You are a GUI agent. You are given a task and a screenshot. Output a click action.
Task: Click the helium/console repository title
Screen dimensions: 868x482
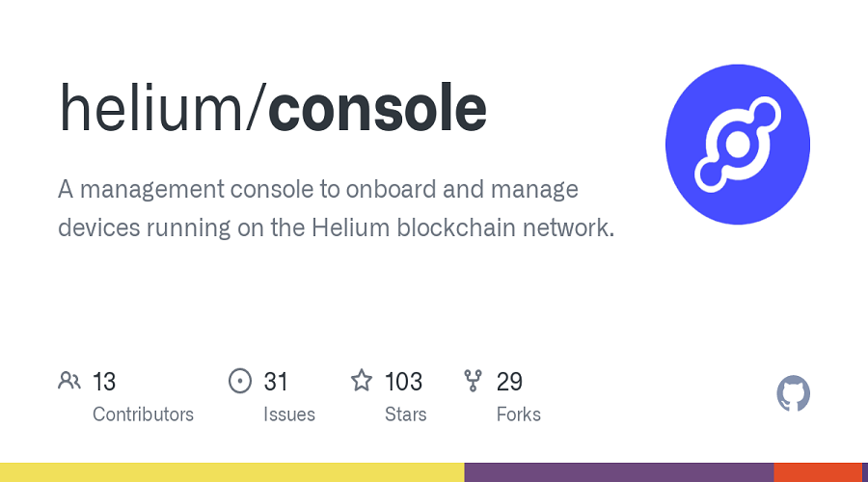[x=273, y=109]
